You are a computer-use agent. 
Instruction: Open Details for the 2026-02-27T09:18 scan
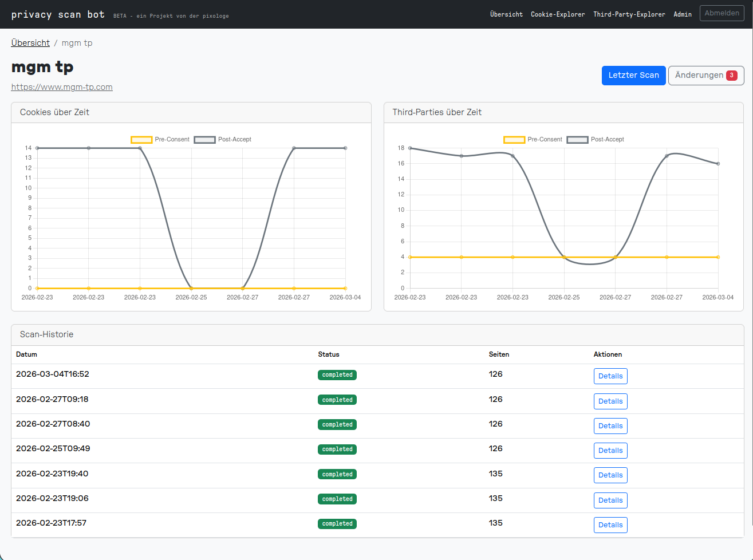pyautogui.click(x=610, y=401)
